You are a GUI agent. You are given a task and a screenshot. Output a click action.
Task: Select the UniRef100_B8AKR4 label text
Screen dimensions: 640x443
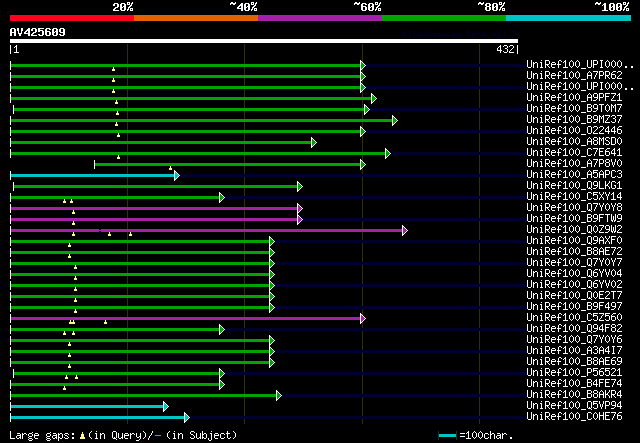point(574,395)
